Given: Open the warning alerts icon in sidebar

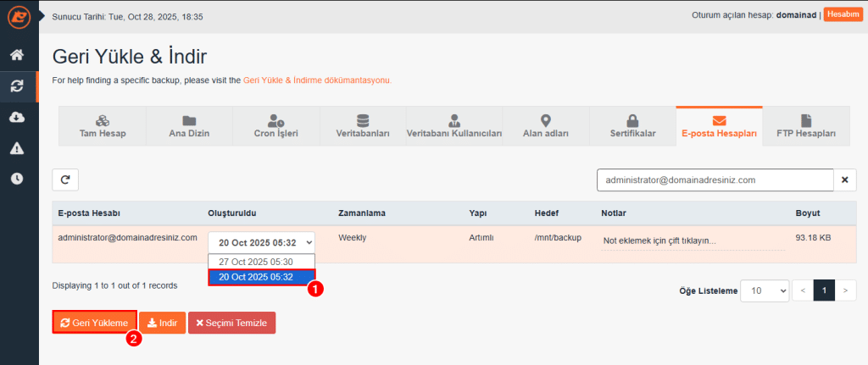Looking at the screenshot, I should pyautogui.click(x=17, y=148).
